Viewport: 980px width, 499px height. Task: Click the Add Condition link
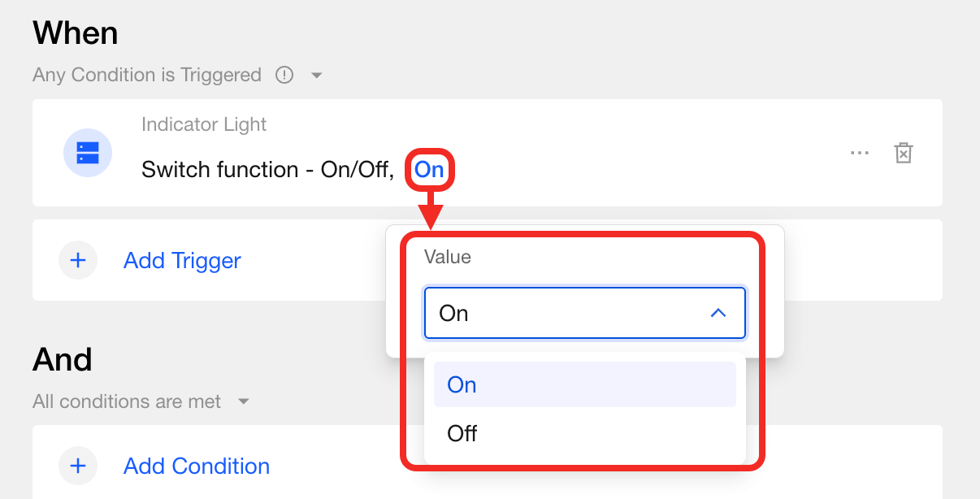coord(196,466)
